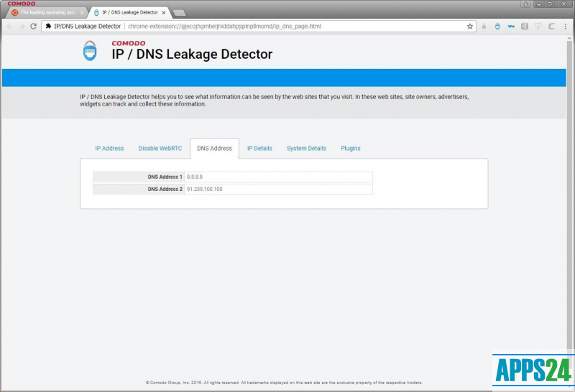This screenshot has height=392, width=575.
Task: Select the IP / DNS Leakage Detector browser tab
Action: point(129,12)
